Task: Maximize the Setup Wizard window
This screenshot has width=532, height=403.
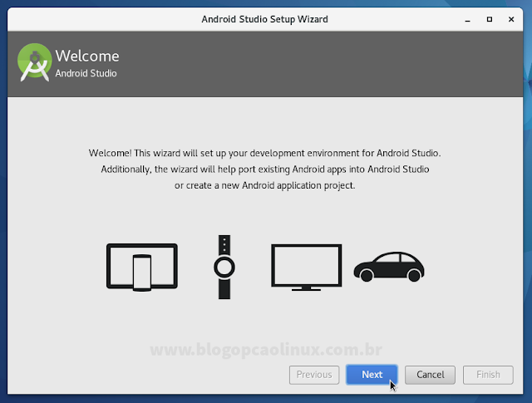Action: (x=490, y=19)
